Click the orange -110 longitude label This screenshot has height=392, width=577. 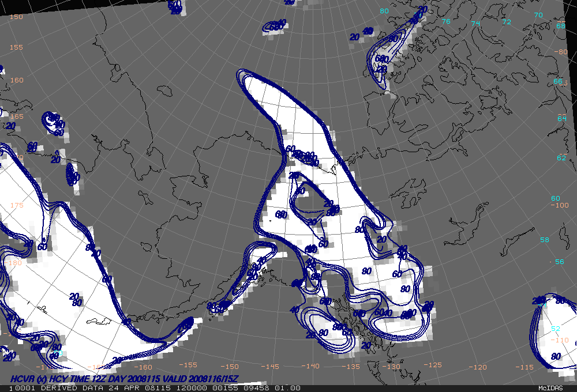560,340
